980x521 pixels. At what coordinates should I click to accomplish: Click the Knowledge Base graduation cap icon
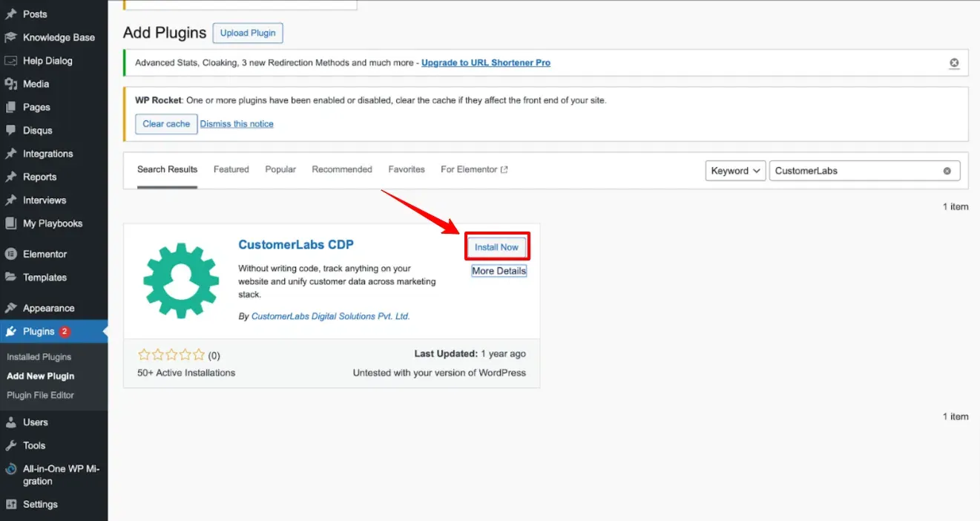coord(10,37)
